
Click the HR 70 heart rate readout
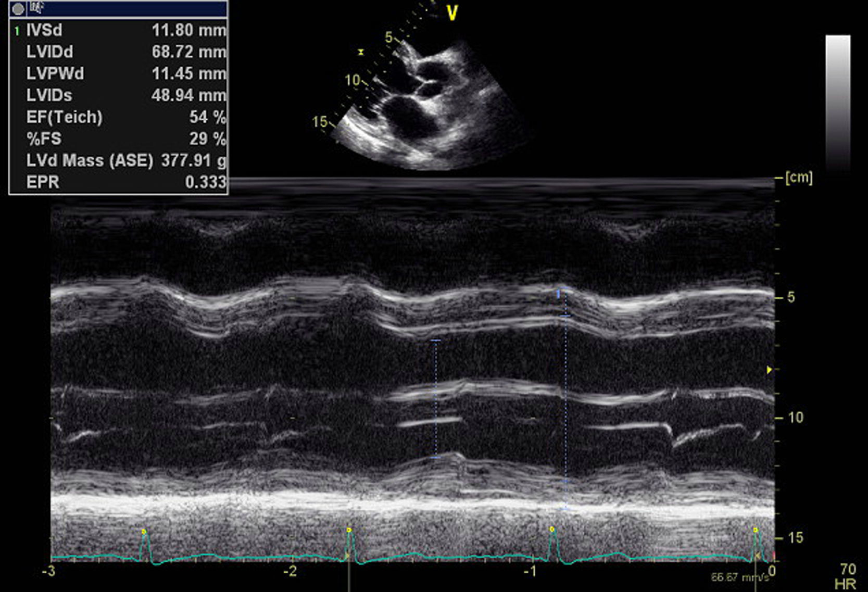pos(847,576)
